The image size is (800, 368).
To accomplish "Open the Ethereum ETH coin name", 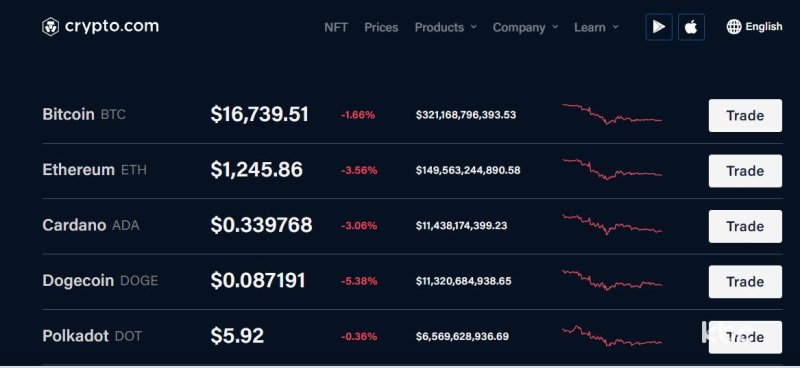I will (94, 169).
